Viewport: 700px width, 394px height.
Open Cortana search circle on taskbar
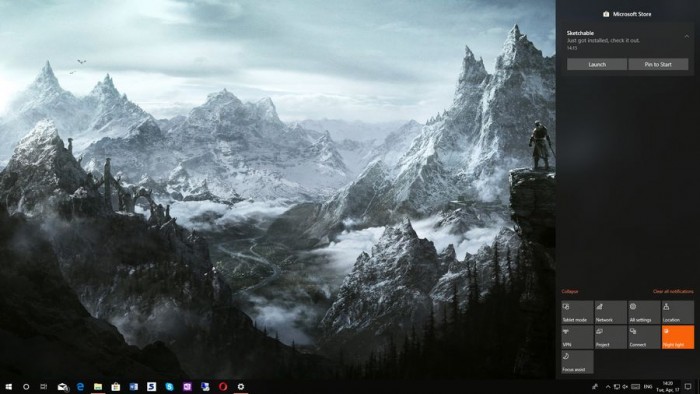click(x=26, y=387)
